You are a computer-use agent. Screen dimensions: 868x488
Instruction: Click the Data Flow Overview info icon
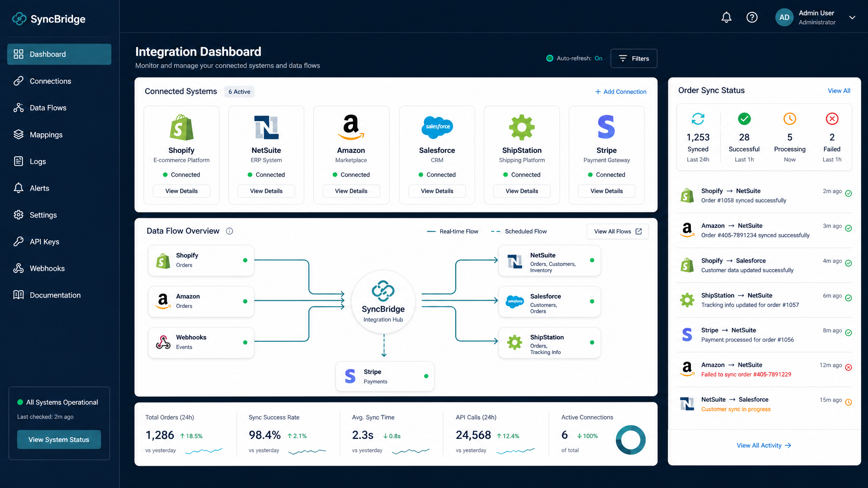click(x=229, y=231)
